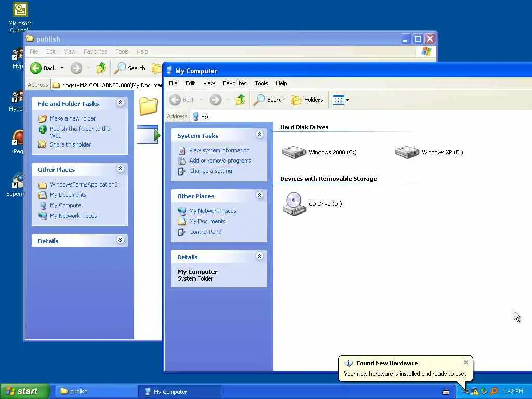Click Publish this folder to the Web
Image resolution: width=532 pixels, height=399 pixels.
click(x=80, y=132)
